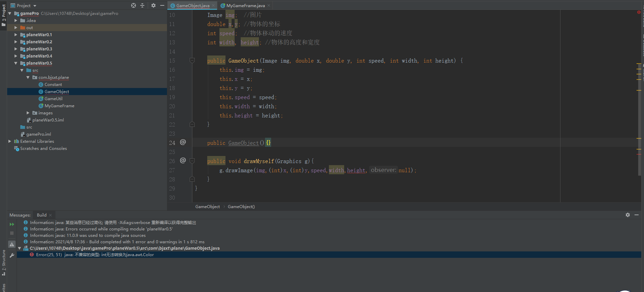Expand External Libraries node

(10, 141)
